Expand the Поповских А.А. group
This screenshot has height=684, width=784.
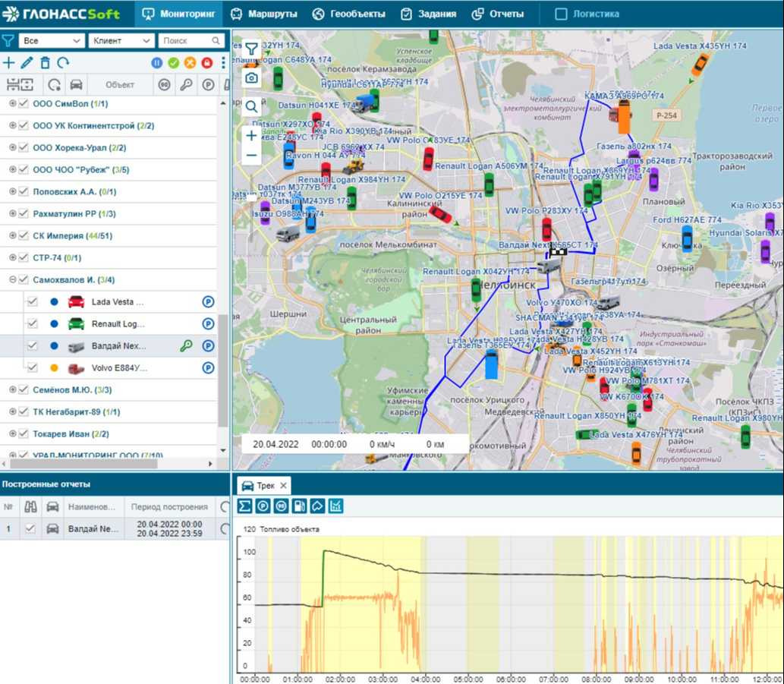click(12, 191)
